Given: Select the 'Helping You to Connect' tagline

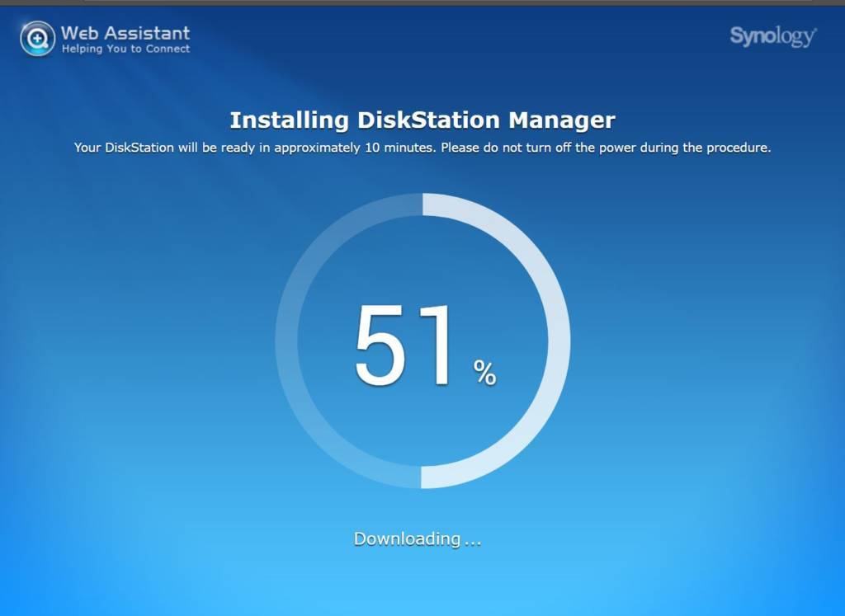Looking at the screenshot, I should pyautogui.click(x=125, y=49).
